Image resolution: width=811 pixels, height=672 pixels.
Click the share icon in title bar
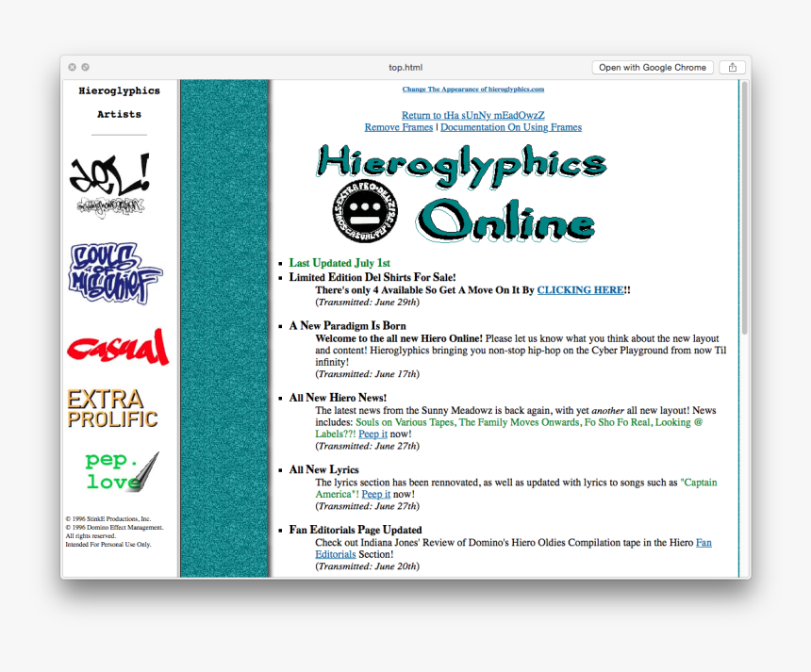click(x=733, y=67)
